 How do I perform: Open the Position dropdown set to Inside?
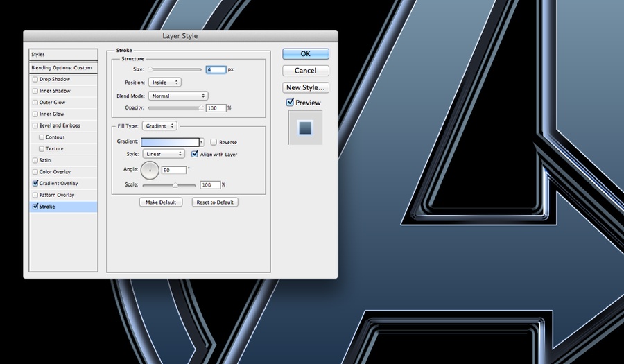(x=164, y=83)
